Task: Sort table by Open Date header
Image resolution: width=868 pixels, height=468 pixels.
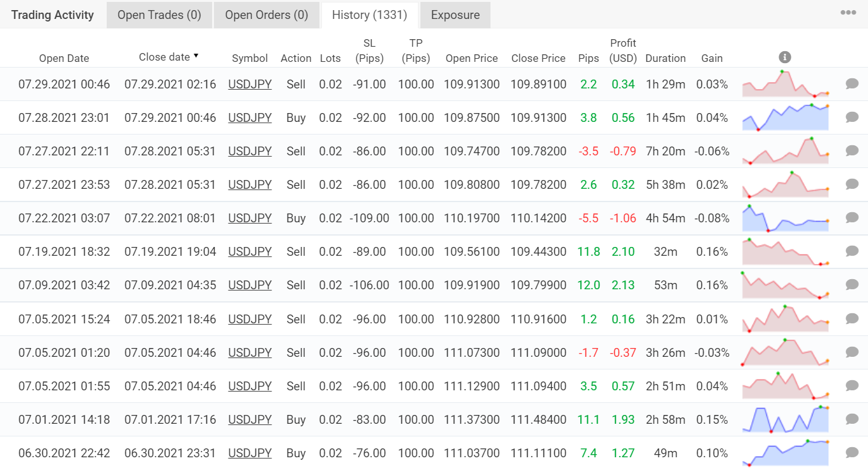Action: (x=64, y=58)
